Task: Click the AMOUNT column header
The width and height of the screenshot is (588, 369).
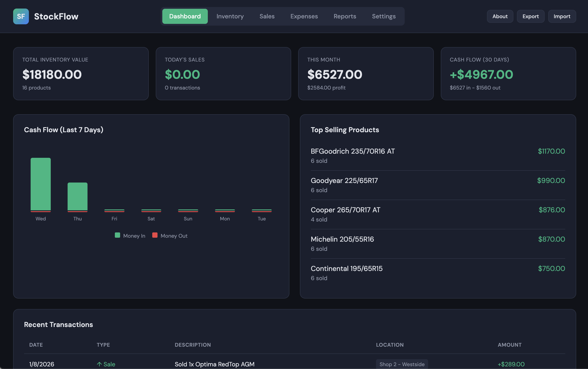Action: 509,344
